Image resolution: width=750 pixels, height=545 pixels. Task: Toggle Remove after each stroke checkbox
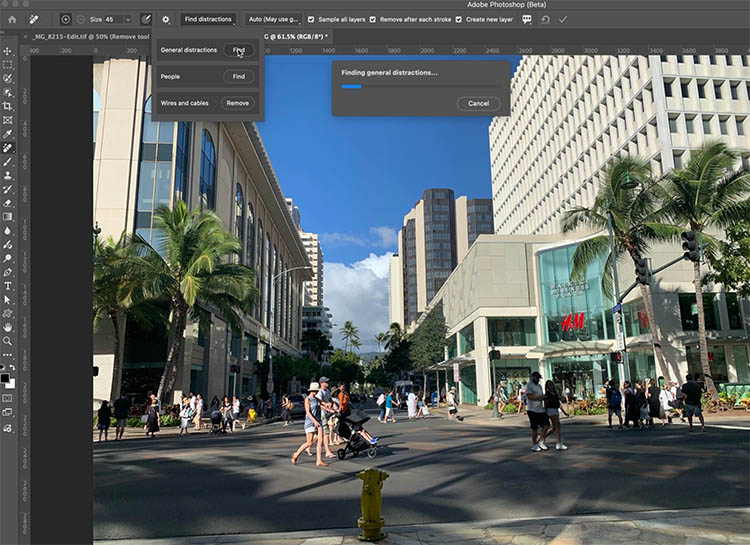[372, 20]
